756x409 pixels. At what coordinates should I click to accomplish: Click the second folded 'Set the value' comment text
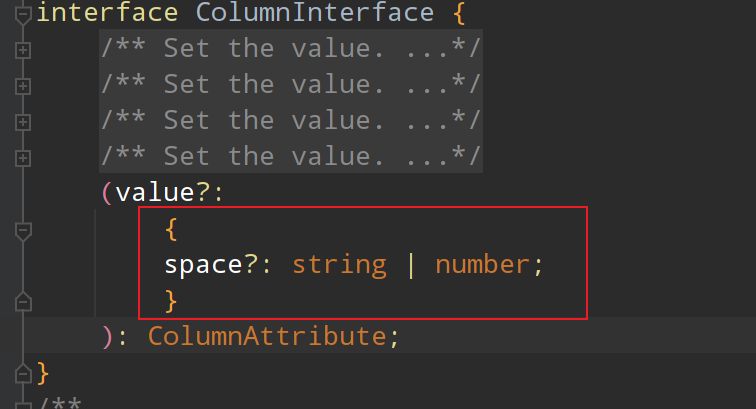pos(290,84)
